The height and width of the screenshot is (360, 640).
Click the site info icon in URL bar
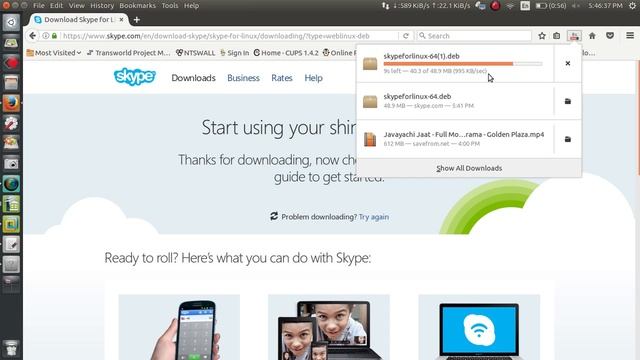point(46,36)
